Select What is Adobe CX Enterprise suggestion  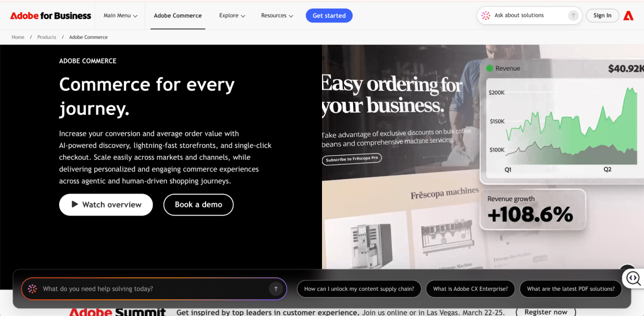coord(471,289)
